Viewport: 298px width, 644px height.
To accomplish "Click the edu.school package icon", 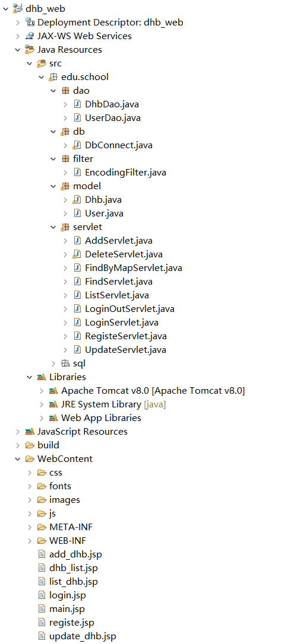I will click(x=53, y=77).
